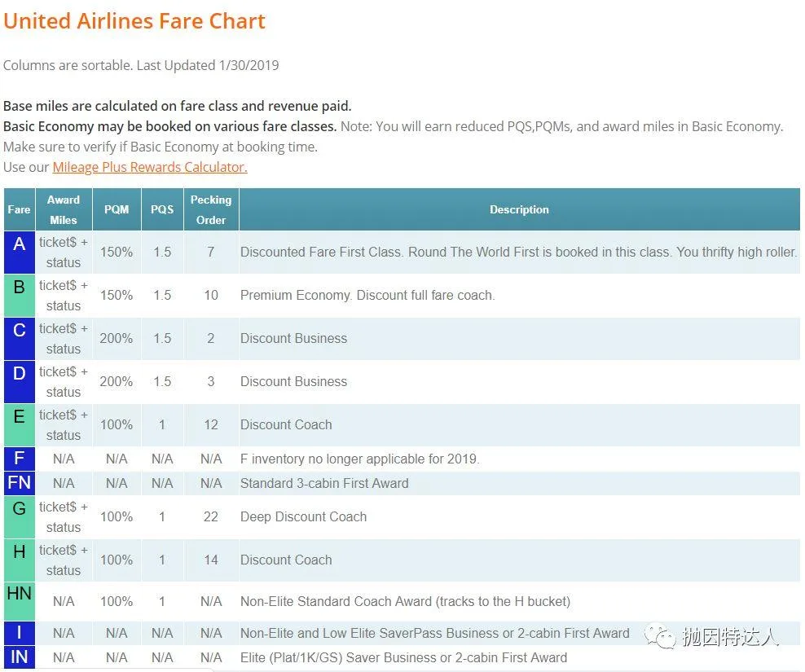805x672 pixels.
Task: Click 'Basic Economy may be booked' sentence
Action: (170, 126)
